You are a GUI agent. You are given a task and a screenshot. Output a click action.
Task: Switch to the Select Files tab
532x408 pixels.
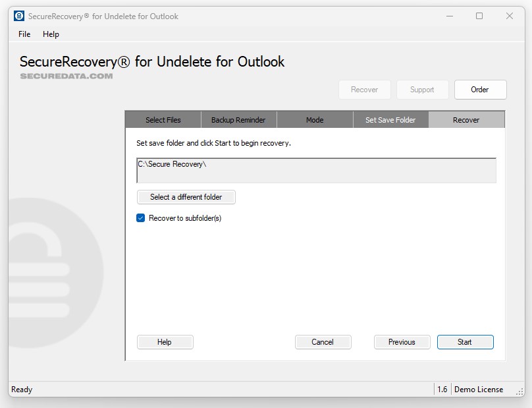[x=163, y=120]
